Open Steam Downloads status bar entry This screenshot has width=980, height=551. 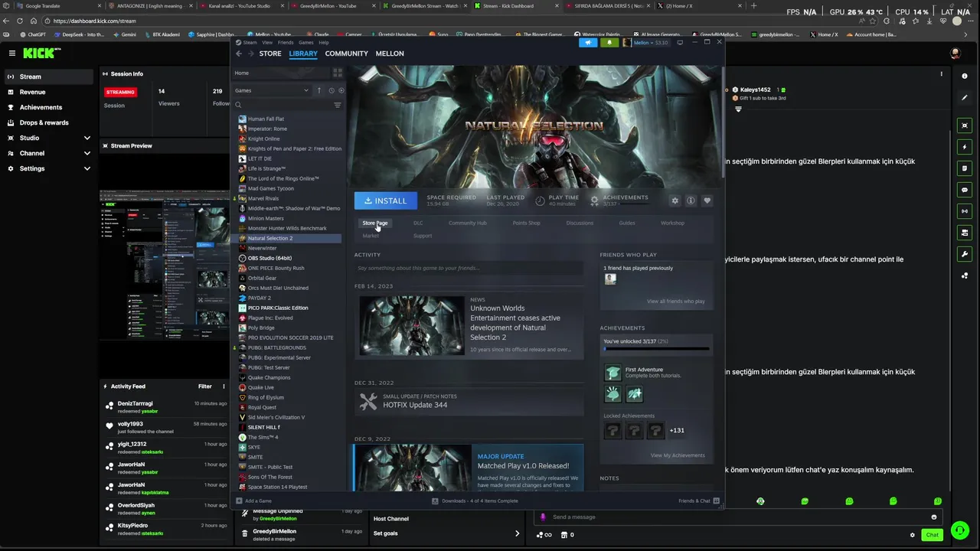pos(475,500)
